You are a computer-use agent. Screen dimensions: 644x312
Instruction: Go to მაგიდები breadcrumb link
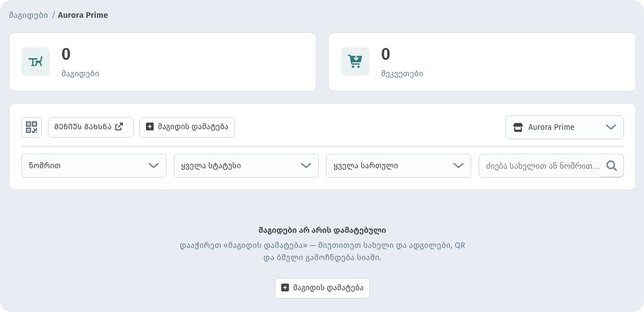28,15
